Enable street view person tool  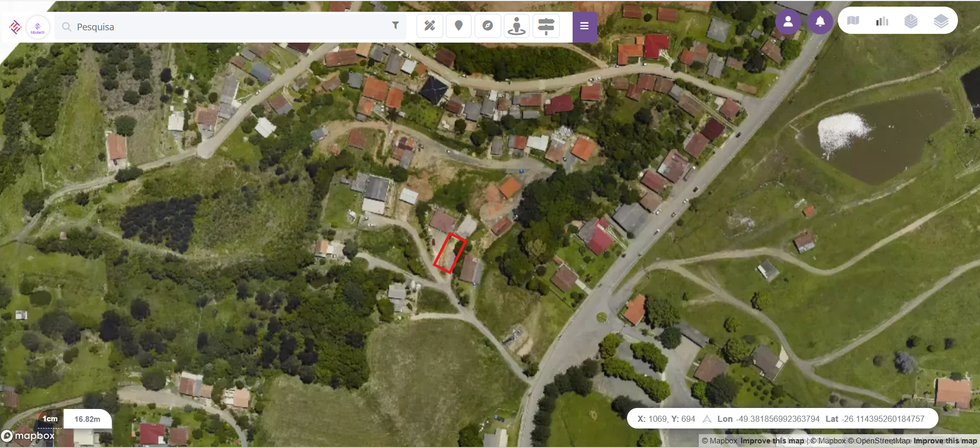517,26
